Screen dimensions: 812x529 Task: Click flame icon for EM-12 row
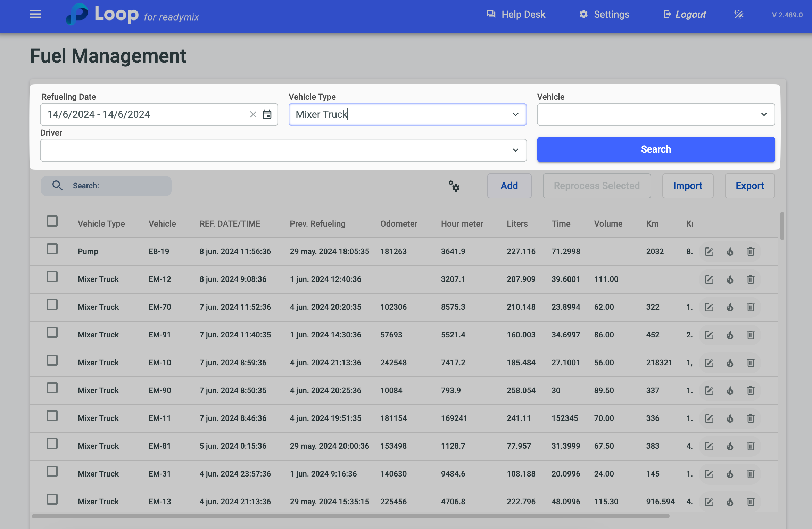tap(730, 279)
